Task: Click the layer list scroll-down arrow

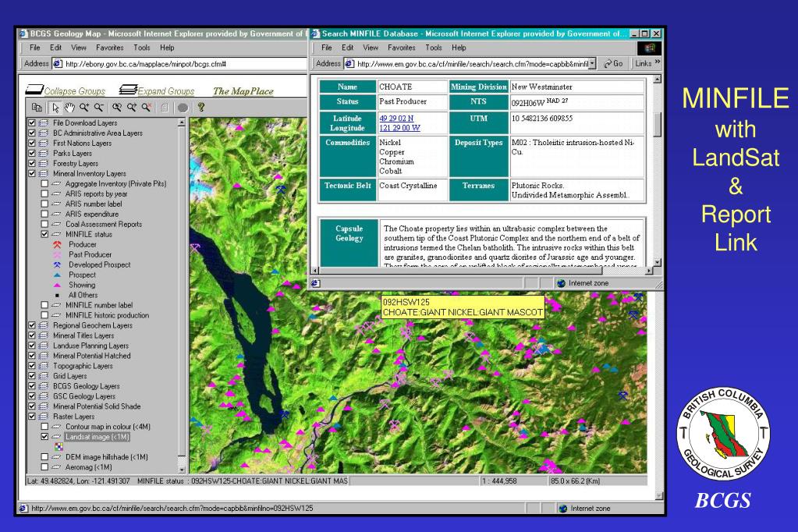Action: tap(182, 470)
